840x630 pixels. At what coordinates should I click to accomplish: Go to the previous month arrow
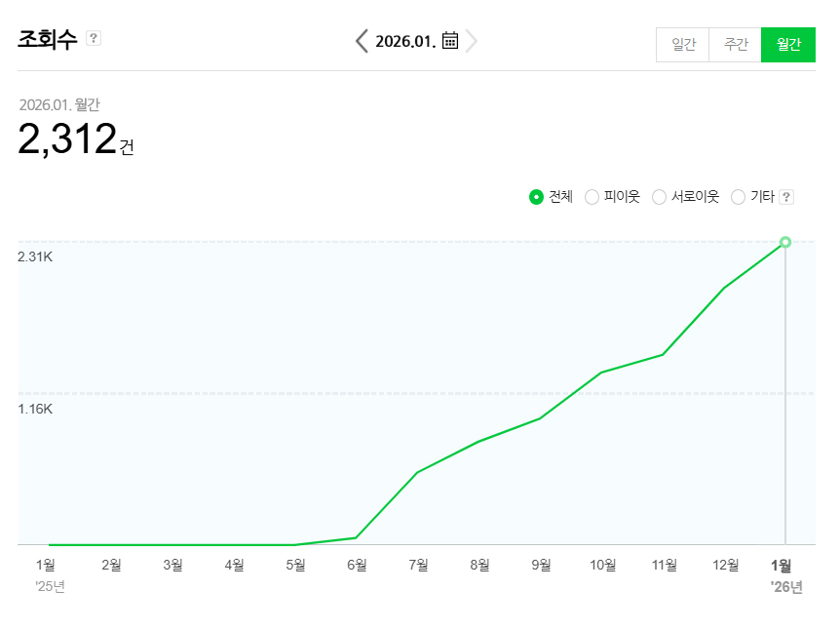pos(362,40)
